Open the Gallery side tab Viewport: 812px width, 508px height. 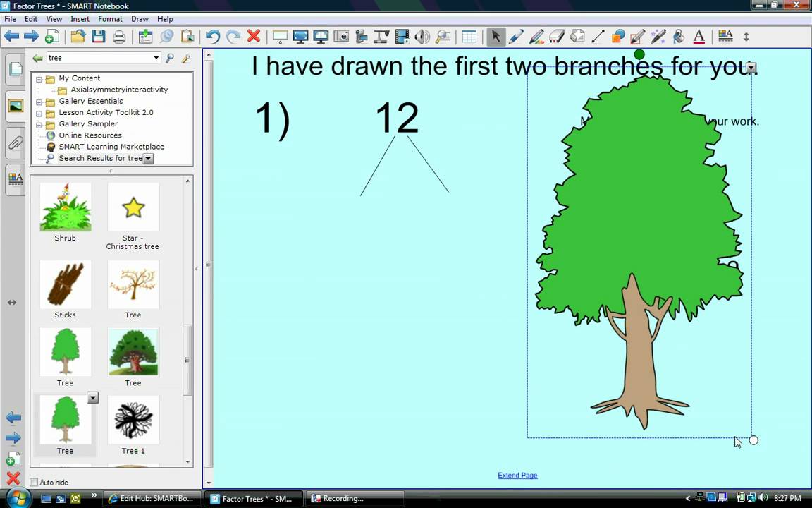[16, 106]
